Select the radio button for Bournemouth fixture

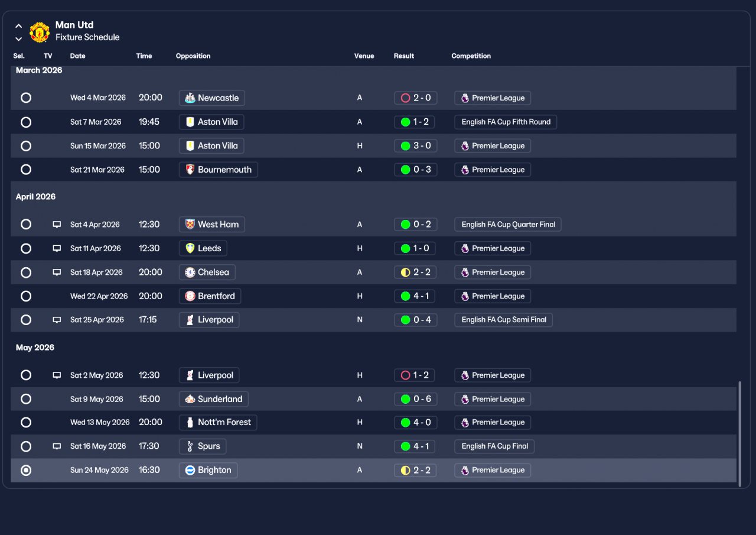tap(26, 170)
